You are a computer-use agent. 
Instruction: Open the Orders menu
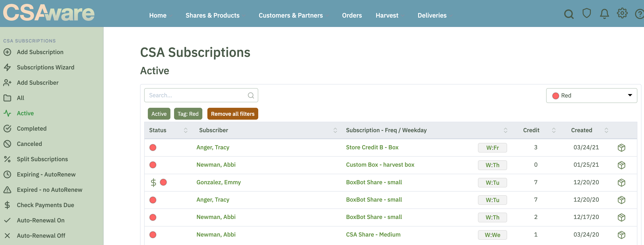click(352, 15)
